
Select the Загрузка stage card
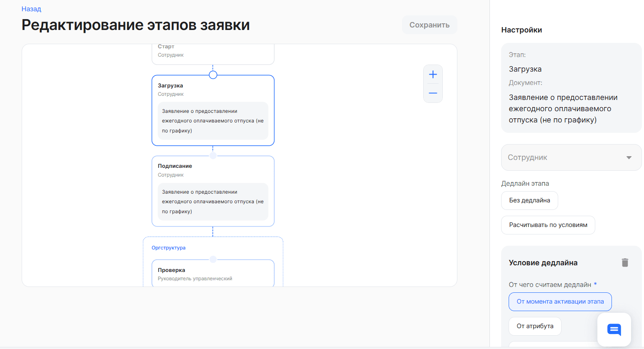(213, 110)
